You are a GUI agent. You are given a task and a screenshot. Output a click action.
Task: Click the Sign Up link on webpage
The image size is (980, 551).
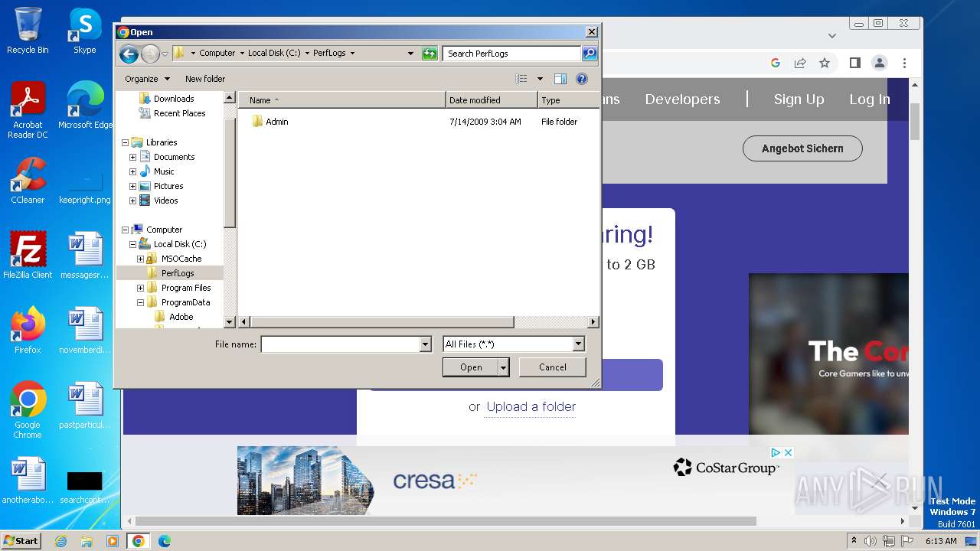tap(799, 99)
